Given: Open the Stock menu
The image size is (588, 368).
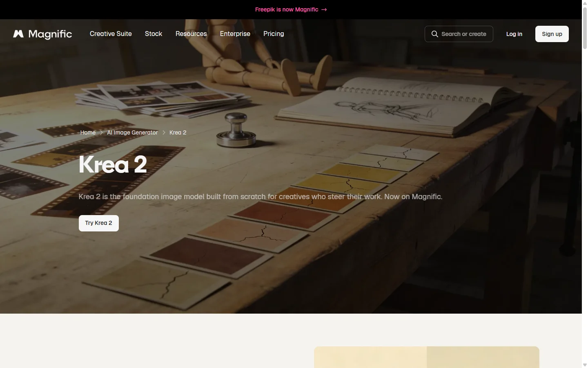Looking at the screenshot, I should coord(154,34).
